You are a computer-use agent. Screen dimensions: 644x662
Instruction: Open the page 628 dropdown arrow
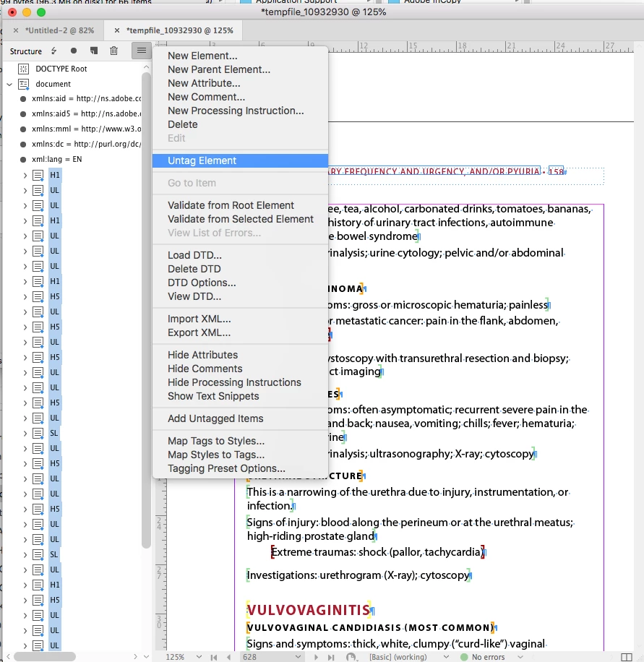point(298,657)
